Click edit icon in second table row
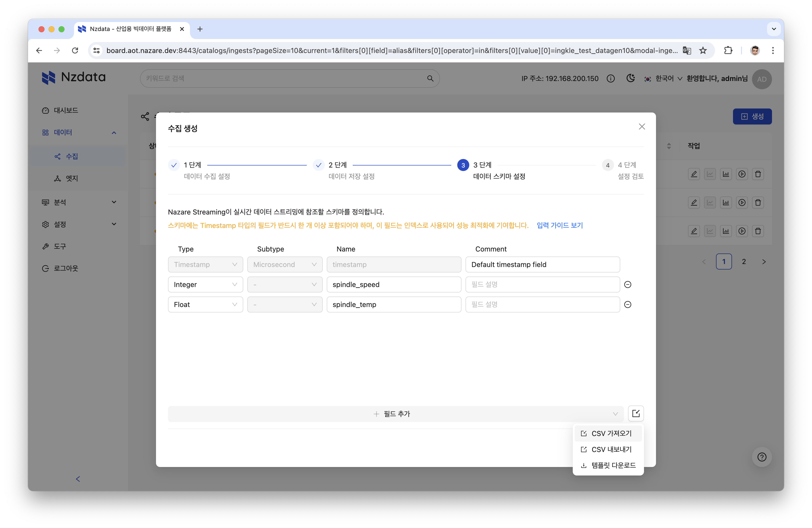Viewport: 812px width, 528px height. tap(693, 202)
